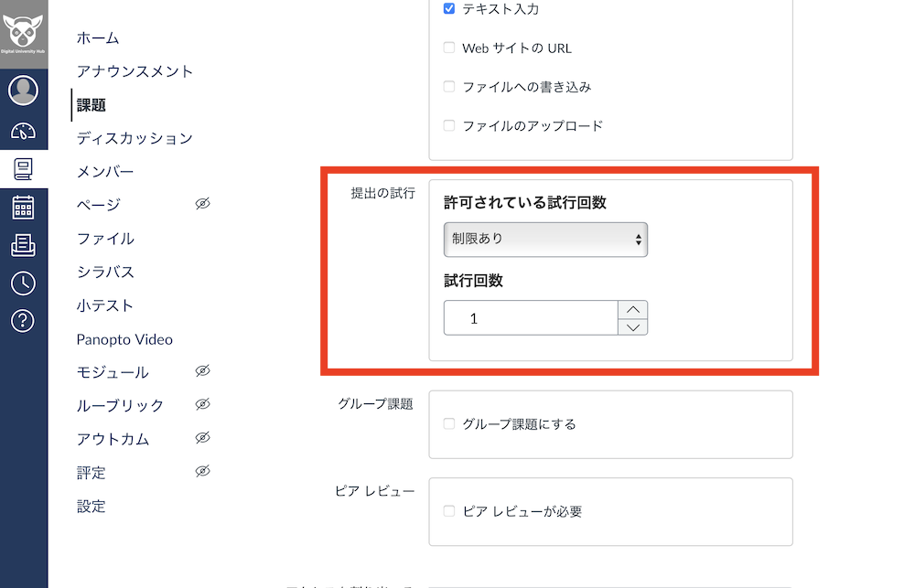Image resolution: width=915 pixels, height=588 pixels.
Task: Check the ピアレビューが必要 checkbox
Action: (x=447, y=510)
